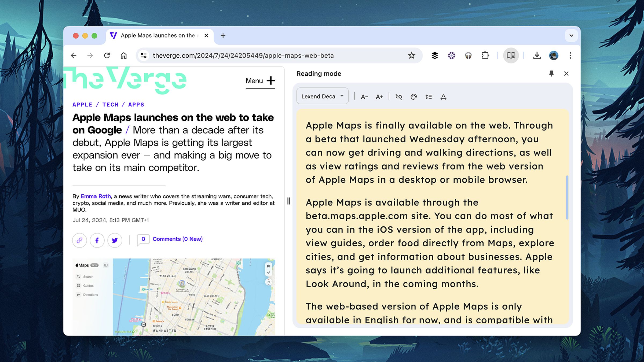This screenshot has height=362, width=644.
Task: Pin the Reading mode panel
Action: coord(551,73)
